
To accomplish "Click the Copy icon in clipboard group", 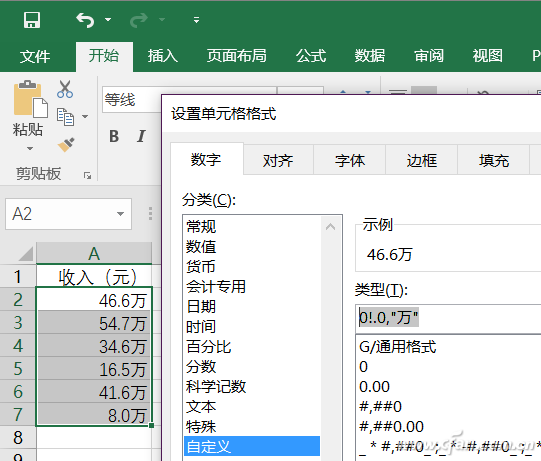I will [65, 117].
